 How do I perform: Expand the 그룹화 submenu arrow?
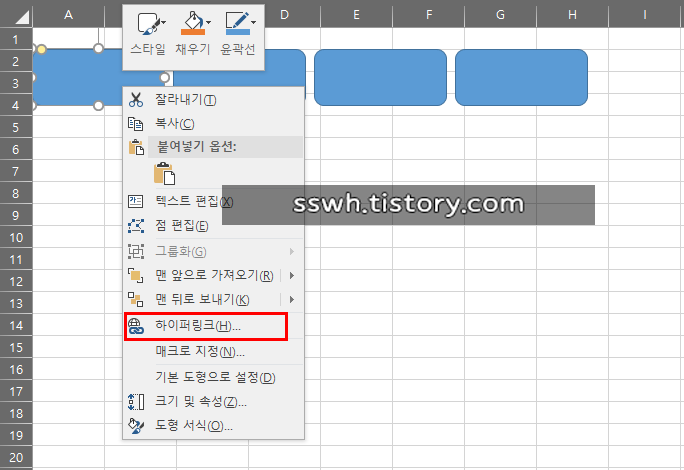[292, 252]
